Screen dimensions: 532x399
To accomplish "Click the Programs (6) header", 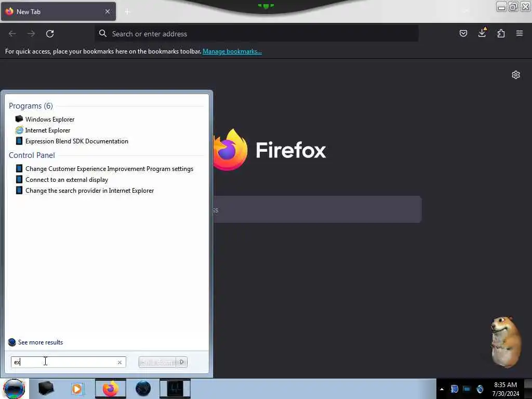I will tap(31, 106).
